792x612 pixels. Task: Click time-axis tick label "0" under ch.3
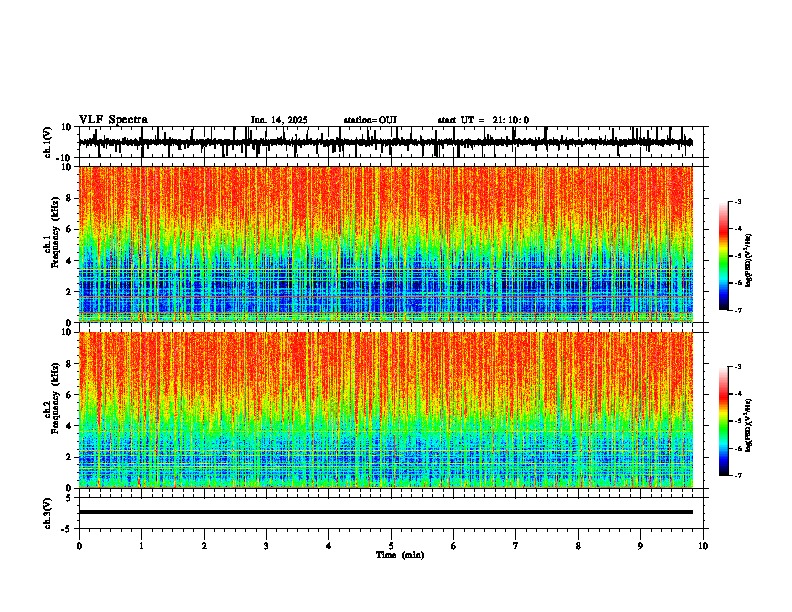(79, 546)
